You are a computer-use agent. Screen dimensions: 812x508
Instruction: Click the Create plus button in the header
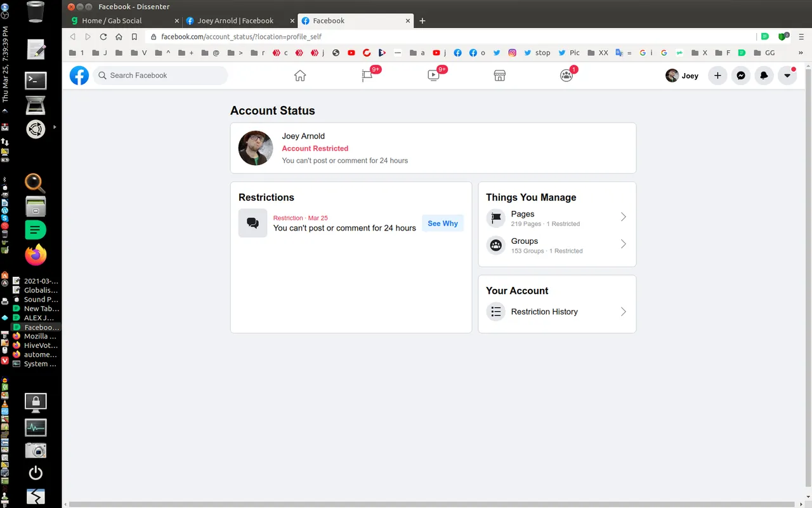[717, 76]
